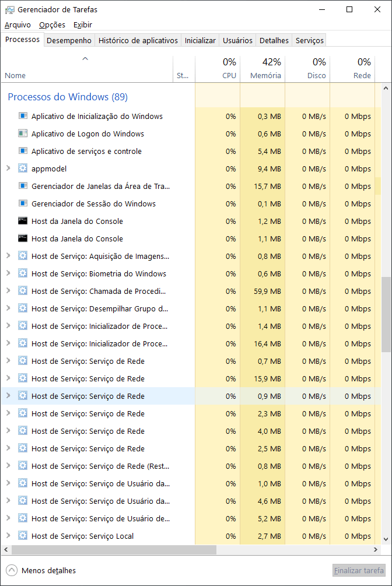Click the appmodel gear icon
Viewport: 392px width, 586px height.
tap(23, 168)
